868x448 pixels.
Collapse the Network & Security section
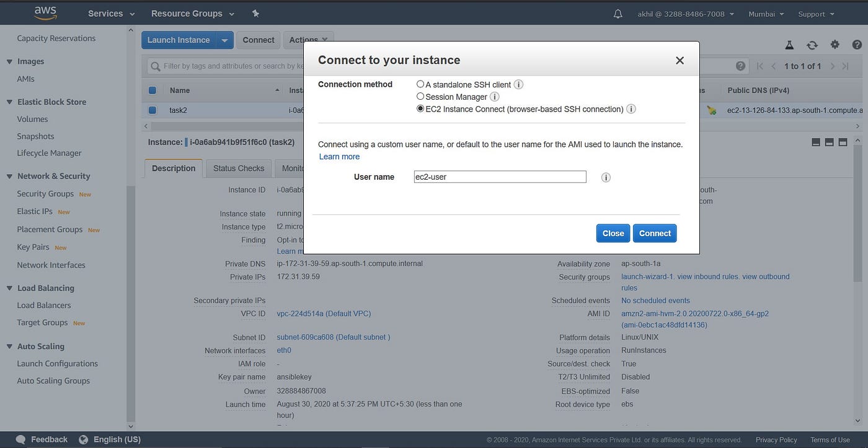tap(9, 176)
